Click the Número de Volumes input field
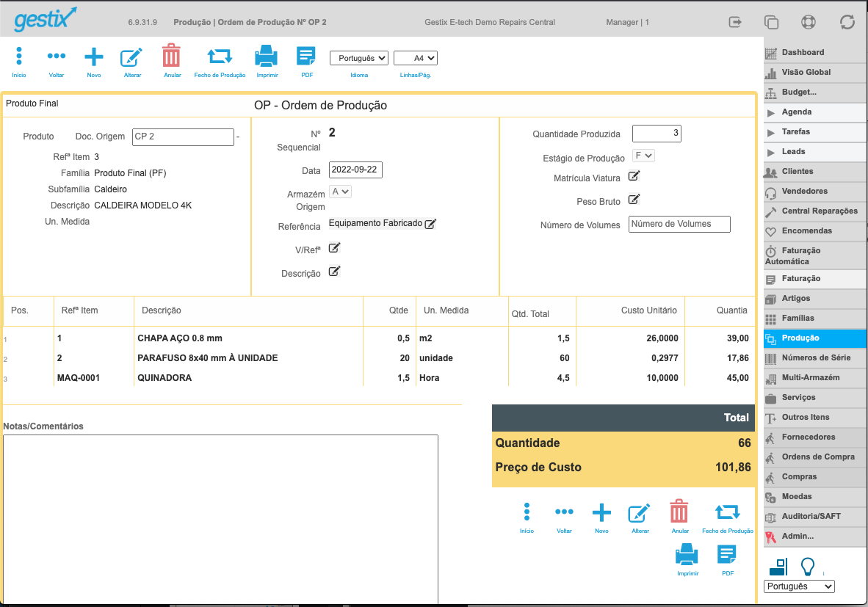The height and width of the screenshot is (607, 868). tap(679, 224)
